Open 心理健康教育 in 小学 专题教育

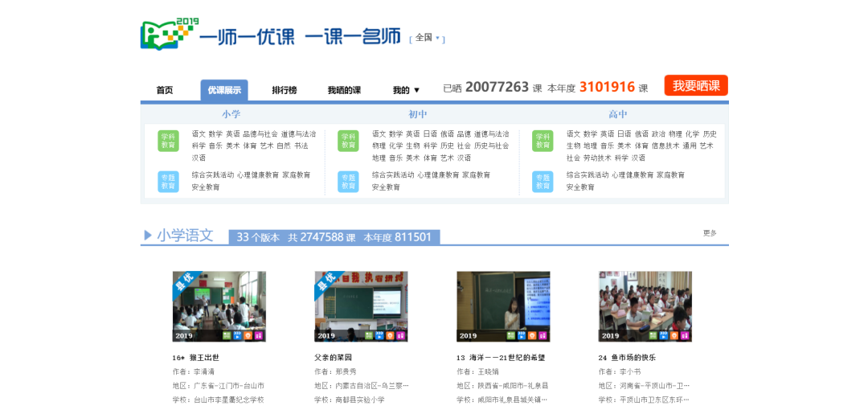[x=258, y=175]
